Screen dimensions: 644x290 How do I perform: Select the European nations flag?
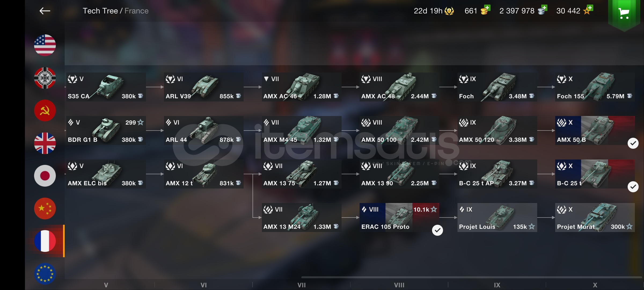(x=45, y=274)
